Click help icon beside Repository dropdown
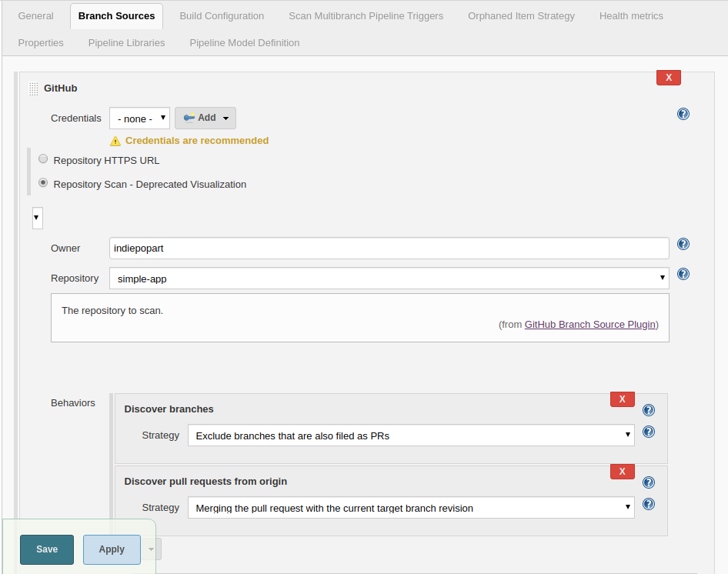Screen dimensions: 728x574 click(683, 274)
